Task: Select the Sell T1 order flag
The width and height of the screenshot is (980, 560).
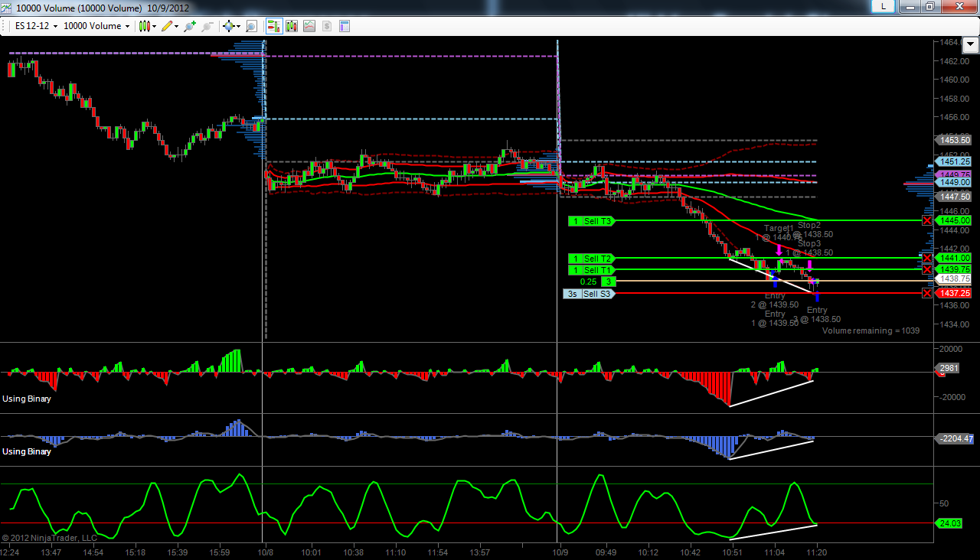Action: [x=592, y=270]
